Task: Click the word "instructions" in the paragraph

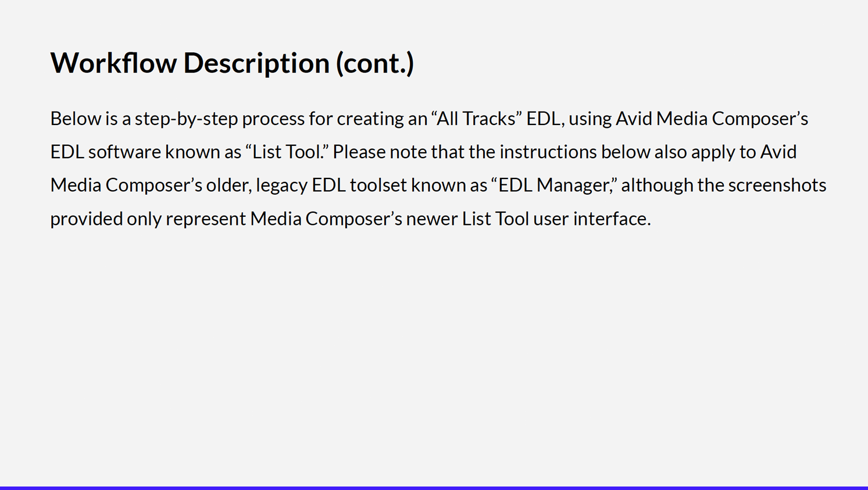Action: pos(548,152)
